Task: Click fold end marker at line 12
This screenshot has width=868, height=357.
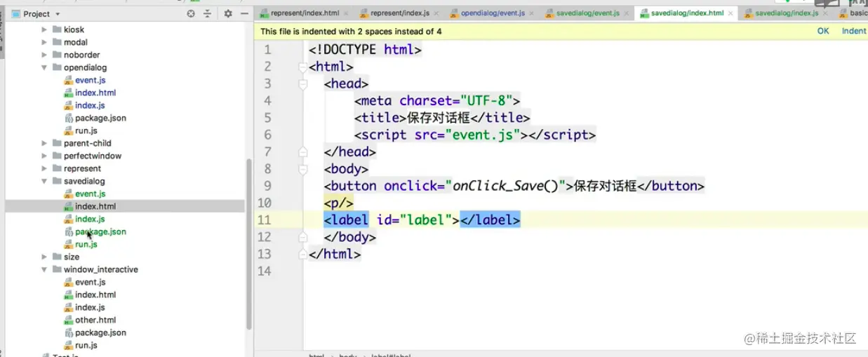Action: 303,237
